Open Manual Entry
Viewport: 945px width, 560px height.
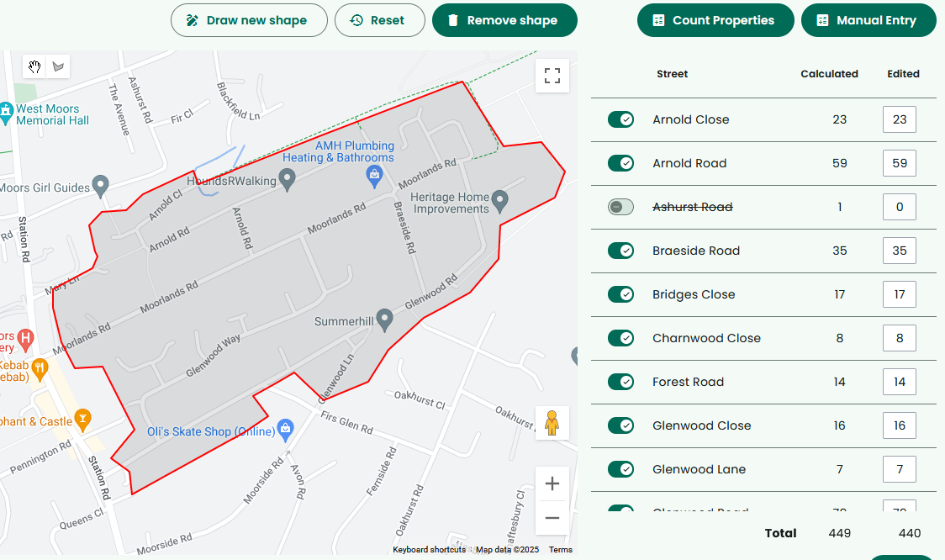click(x=868, y=20)
